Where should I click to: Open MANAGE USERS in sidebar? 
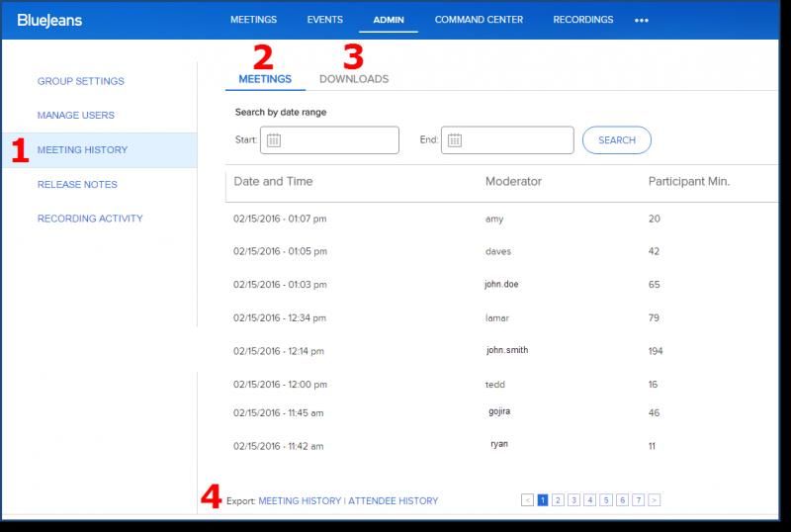pos(76,115)
